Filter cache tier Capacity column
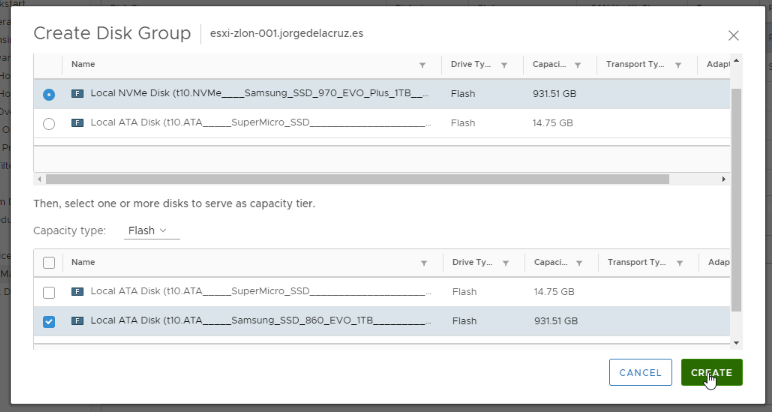The image size is (772, 412). [x=578, y=65]
